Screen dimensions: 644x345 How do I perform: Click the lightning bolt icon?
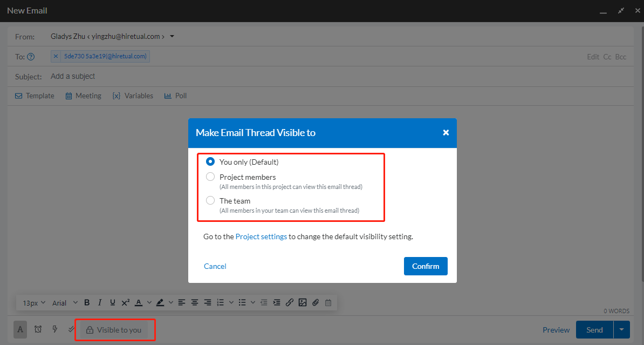[x=54, y=329]
